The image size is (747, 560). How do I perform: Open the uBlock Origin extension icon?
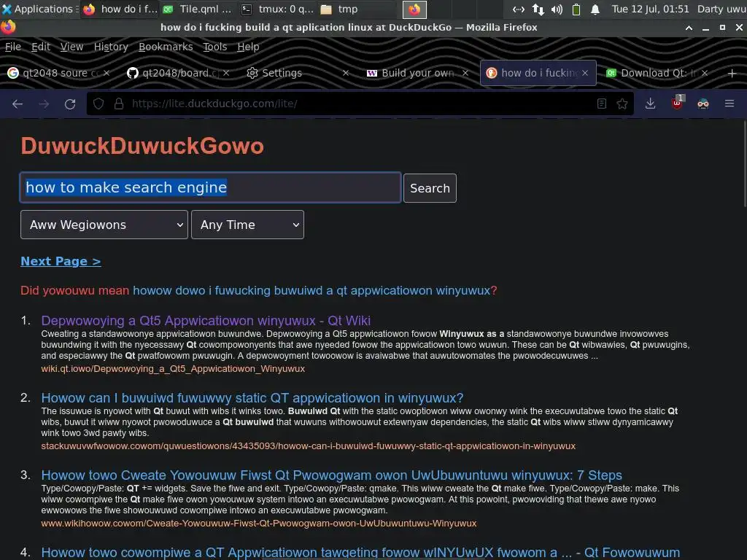point(677,103)
